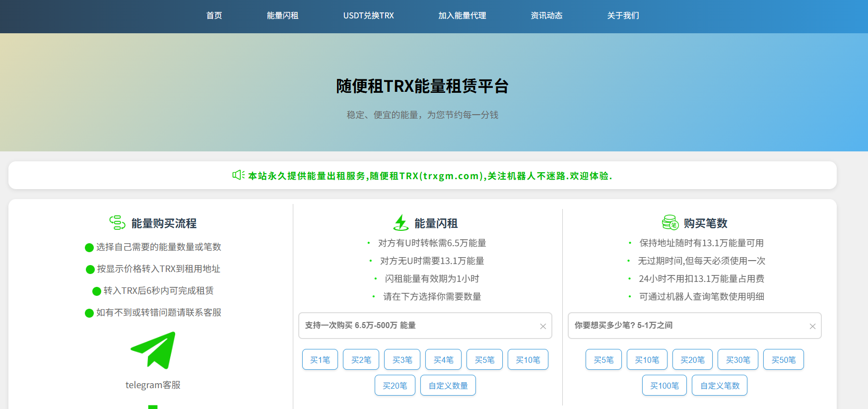Clear the energy amount input field
The image size is (868, 409).
[x=543, y=326]
